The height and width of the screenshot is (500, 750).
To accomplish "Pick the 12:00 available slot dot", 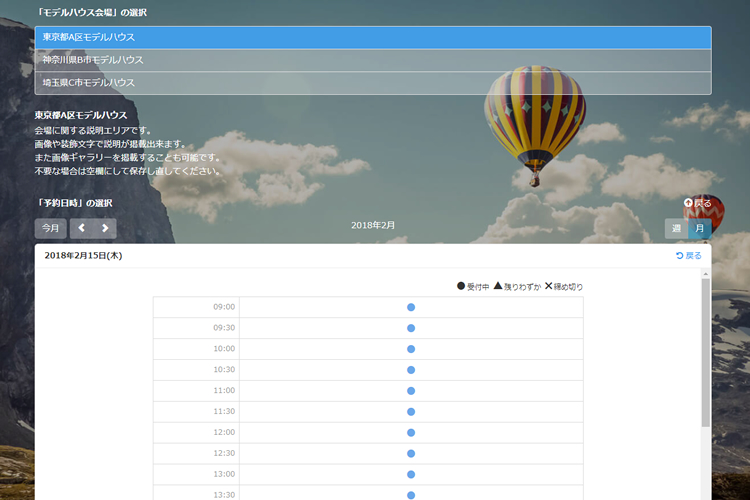I will (411, 432).
